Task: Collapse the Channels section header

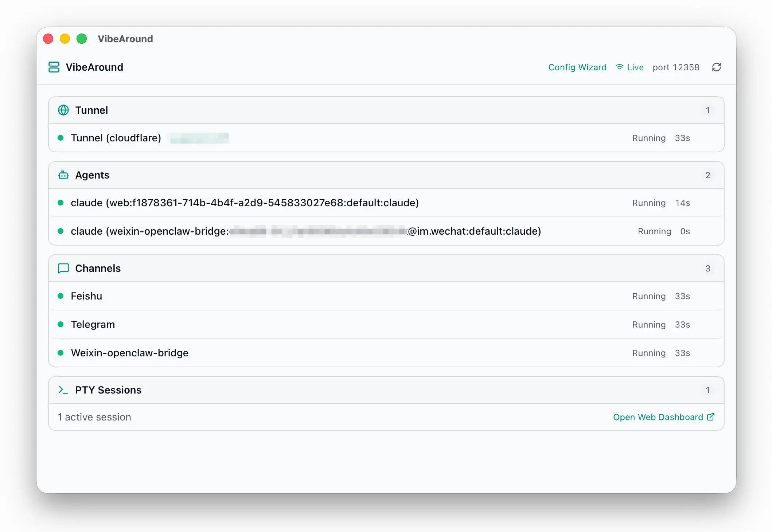Action: pyautogui.click(x=386, y=269)
